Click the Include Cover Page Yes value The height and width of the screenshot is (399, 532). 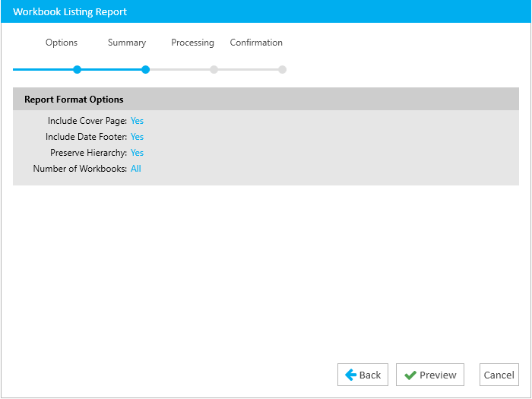click(x=137, y=121)
